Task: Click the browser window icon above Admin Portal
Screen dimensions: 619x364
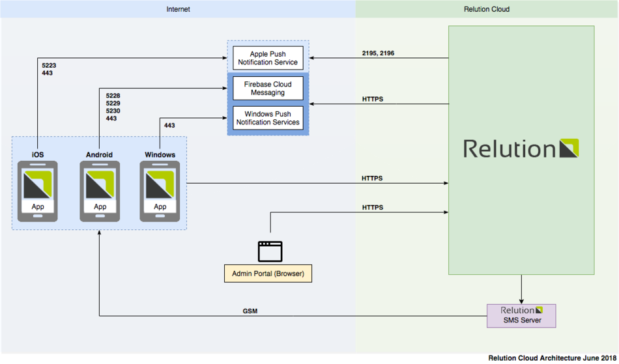Action: coord(270,251)
